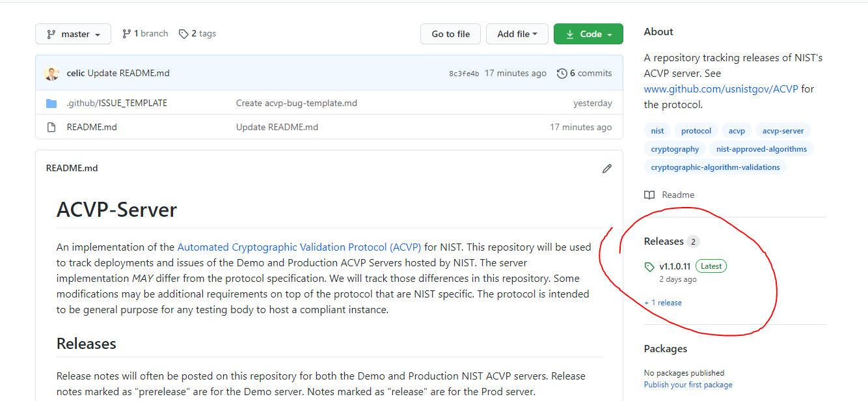The height and width of the screenshot is (401, 868).
Task: Click the download icon in the Code button
Action: click(569, 33)
